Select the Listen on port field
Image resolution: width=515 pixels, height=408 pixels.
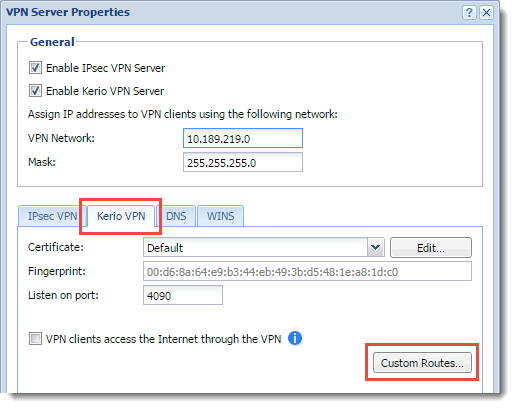click(183, 295)
